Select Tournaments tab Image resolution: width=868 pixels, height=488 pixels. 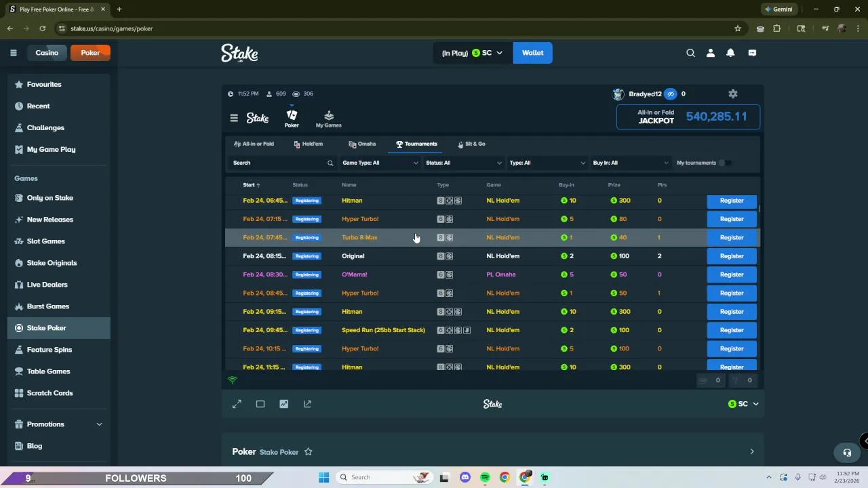[416, 144]
